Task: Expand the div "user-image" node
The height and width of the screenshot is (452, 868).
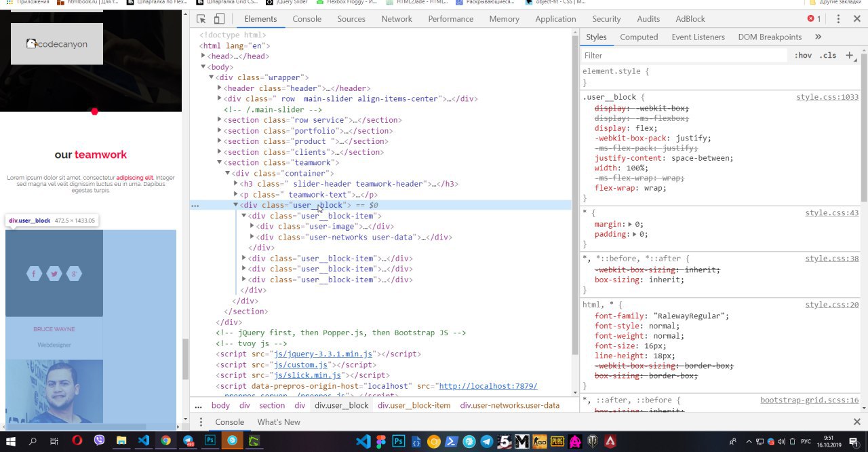Action: [252, 227]
